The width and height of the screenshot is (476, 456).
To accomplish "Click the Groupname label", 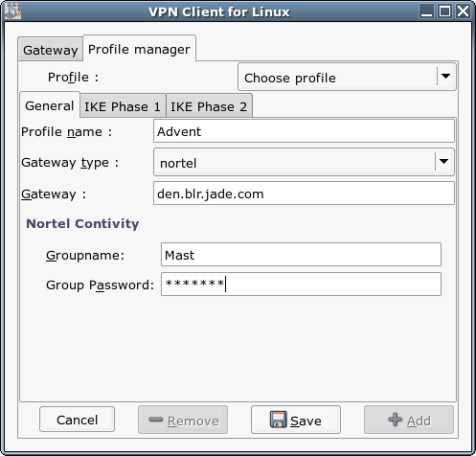I will tap(85, 256).
